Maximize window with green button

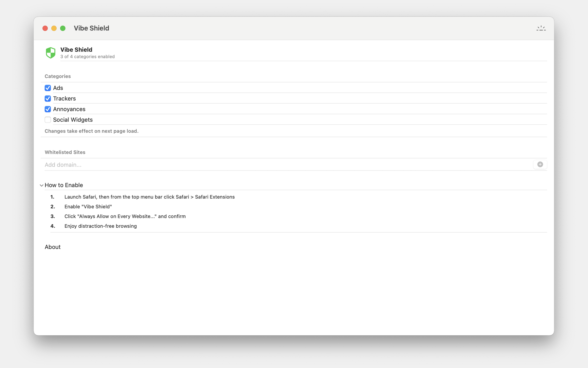[x=63, y=28]
